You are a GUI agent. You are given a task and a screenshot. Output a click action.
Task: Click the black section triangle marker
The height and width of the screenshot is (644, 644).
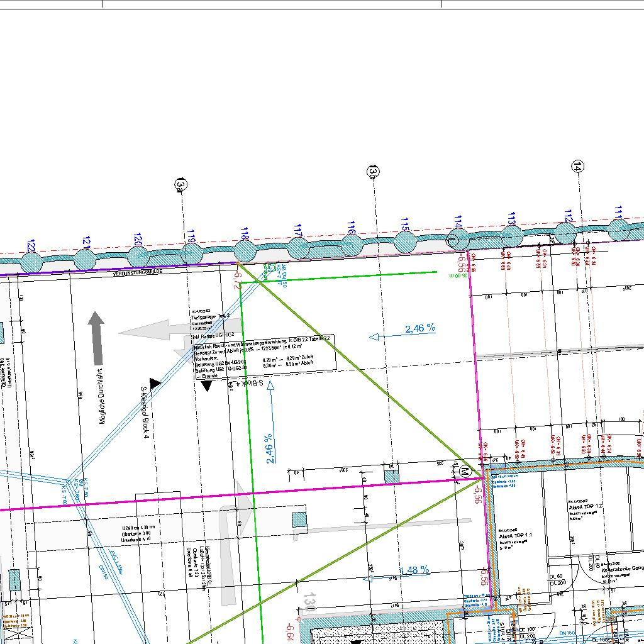[206, 386]
